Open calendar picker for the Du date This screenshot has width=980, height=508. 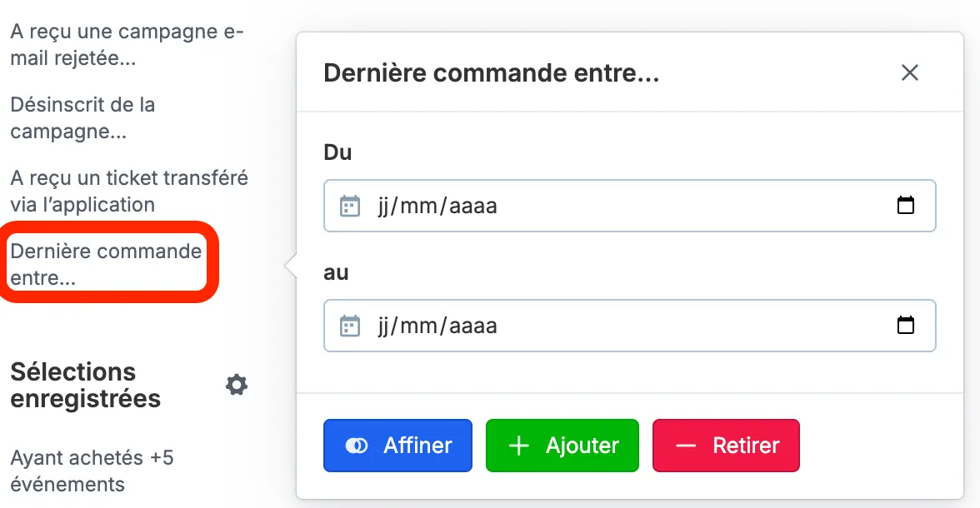pos(905,205)
